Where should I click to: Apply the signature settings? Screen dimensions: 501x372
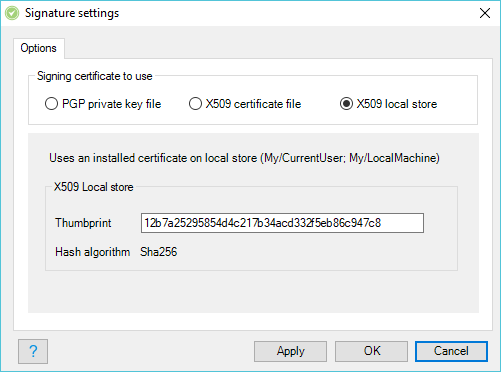tap(290, 351)
